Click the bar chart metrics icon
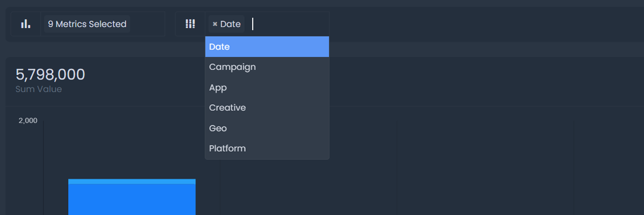This screenshot has height=215, width=644. pyautogui.click(x=25, y=24)
